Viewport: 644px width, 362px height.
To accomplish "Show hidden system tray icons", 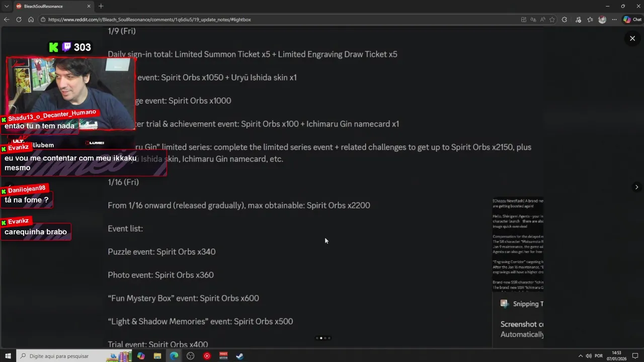I will 580,356.
